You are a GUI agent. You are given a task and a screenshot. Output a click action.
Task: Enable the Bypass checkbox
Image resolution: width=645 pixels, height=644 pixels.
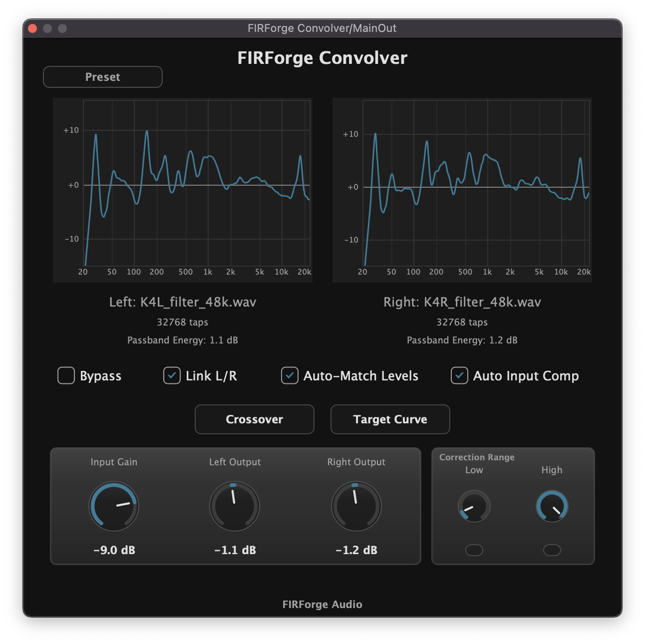click(66, 375)
